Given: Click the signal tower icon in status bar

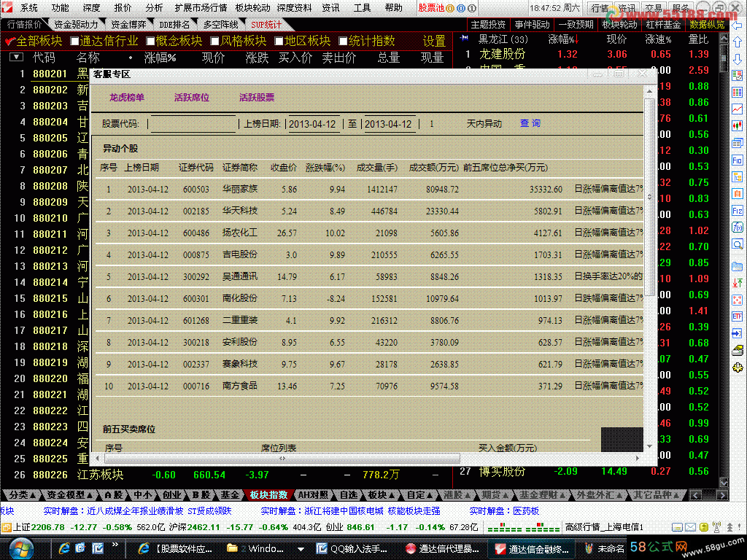Looking at the screenshot, I should [716, 526].
